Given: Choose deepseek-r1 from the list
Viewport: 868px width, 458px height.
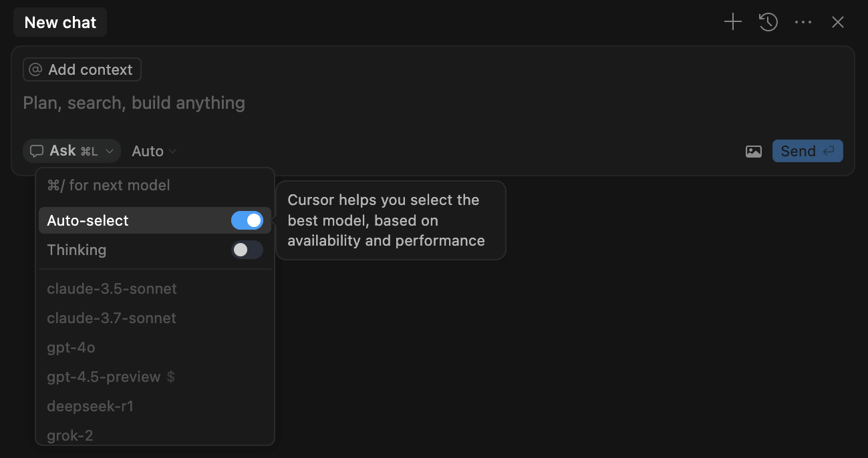Looking at the screenshot, I should [x=155, y=407].
